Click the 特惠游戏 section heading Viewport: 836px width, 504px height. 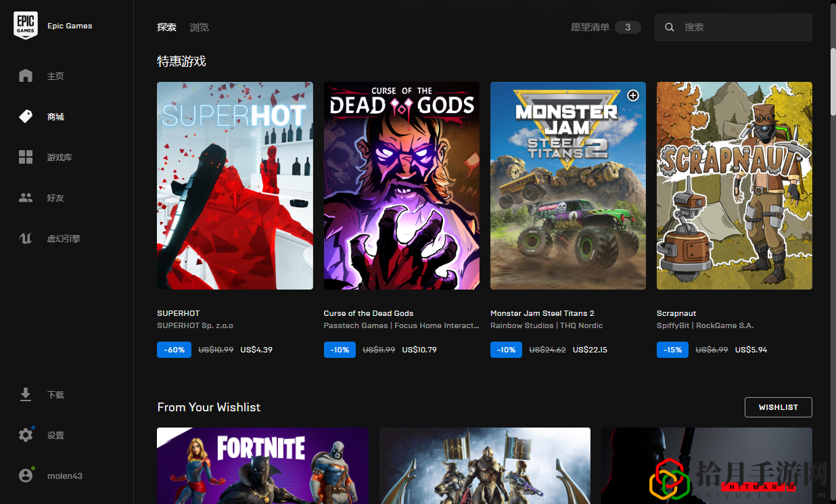click(x=181, y=62)
